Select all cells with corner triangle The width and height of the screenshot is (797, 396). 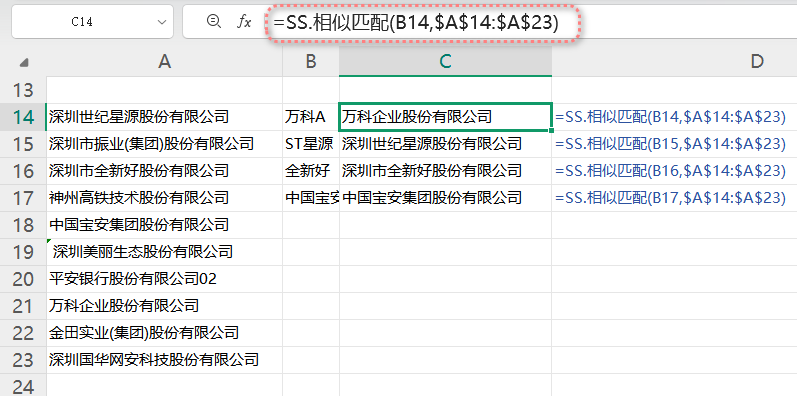(23, 63)
